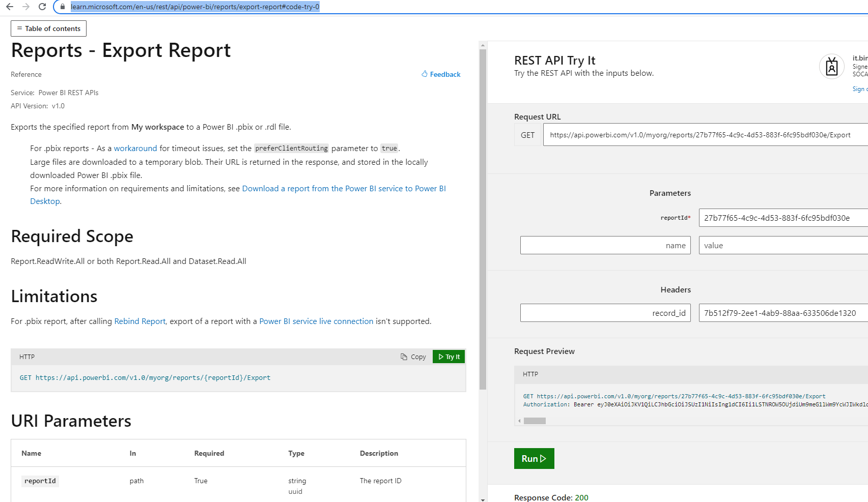Give Feedback on this page
868x502 pixels.
click(441, 74)
